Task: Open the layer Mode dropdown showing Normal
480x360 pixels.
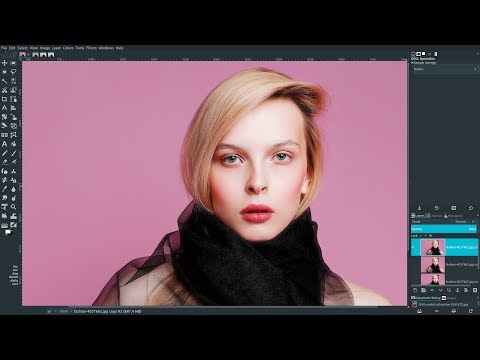Action: point(463,221)
